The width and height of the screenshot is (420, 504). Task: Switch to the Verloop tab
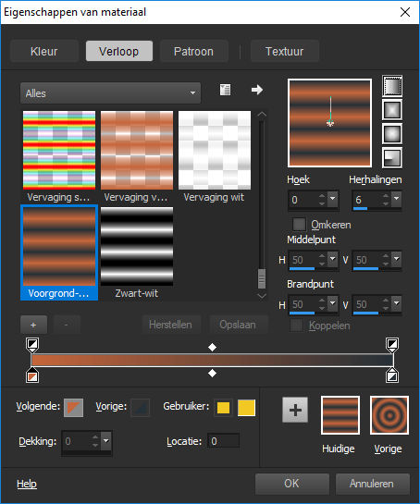[119, 51]
